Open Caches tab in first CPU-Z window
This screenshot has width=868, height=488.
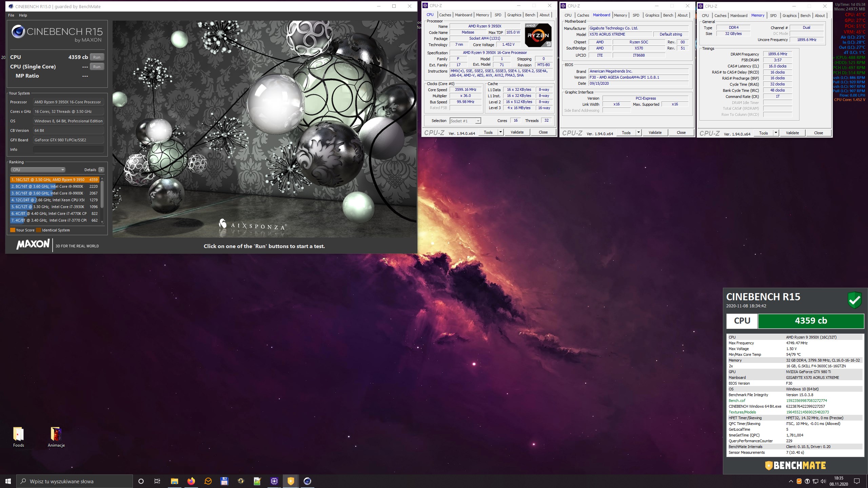(445, 15)
